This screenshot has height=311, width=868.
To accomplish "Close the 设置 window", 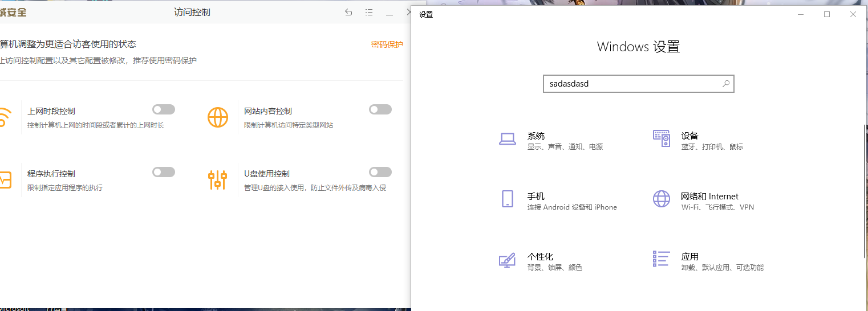I will click(853, 14).
